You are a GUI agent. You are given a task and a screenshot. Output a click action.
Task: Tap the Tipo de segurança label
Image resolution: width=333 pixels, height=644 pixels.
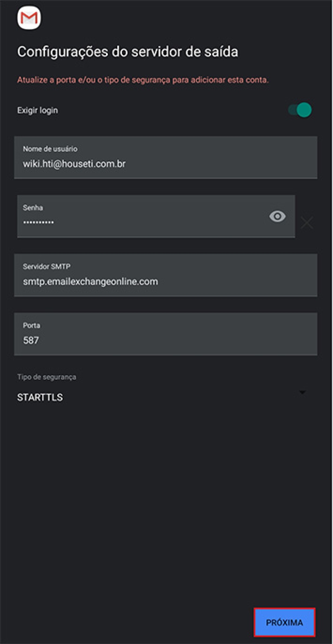(47, 377)
